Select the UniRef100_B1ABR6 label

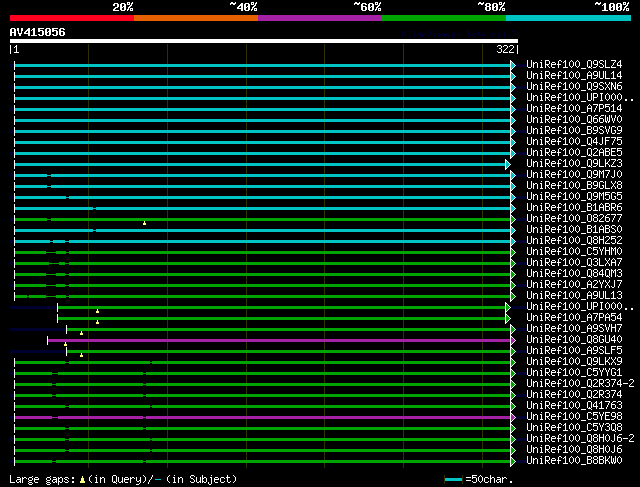[x=574, y=208]
